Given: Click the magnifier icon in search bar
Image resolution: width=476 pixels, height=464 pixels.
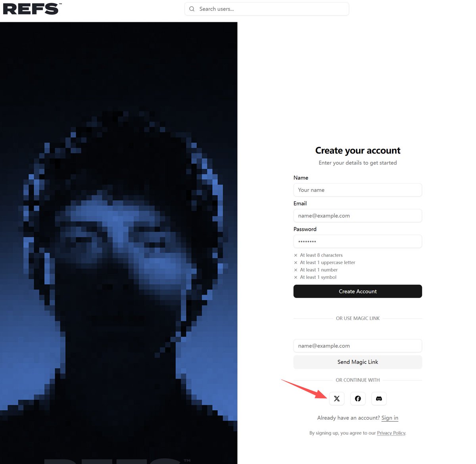Looking at the screenshot, I should click(192, 9).
